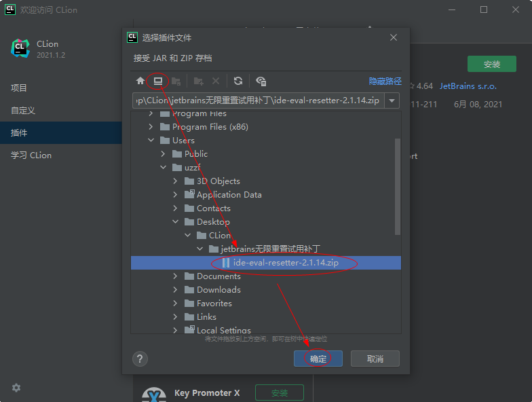The image size is (532, 402).
Task: Click the help question mark button
Action: pyautogui.click(x=140, y=359)
